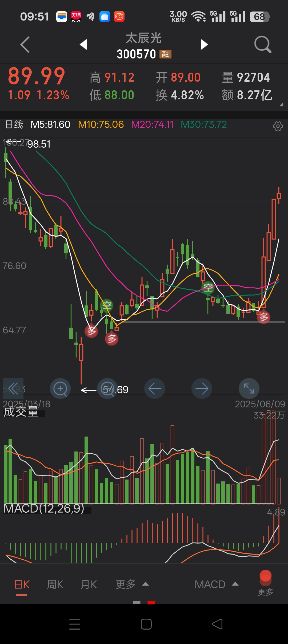Move chart right with arrow button
The image size is (288, 644).
[x=202, y=388]
